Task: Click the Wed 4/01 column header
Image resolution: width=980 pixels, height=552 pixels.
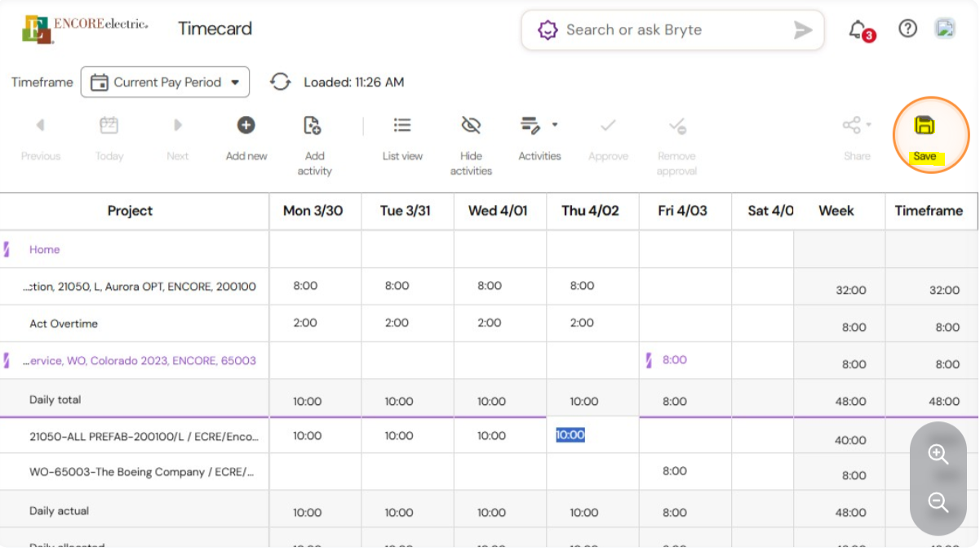Action: 498,211
